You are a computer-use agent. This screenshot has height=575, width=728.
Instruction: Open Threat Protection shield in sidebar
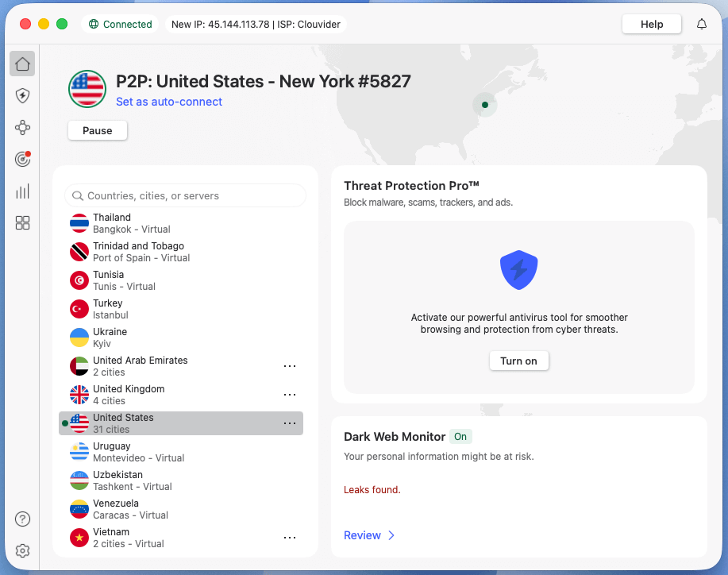(22, 95)
